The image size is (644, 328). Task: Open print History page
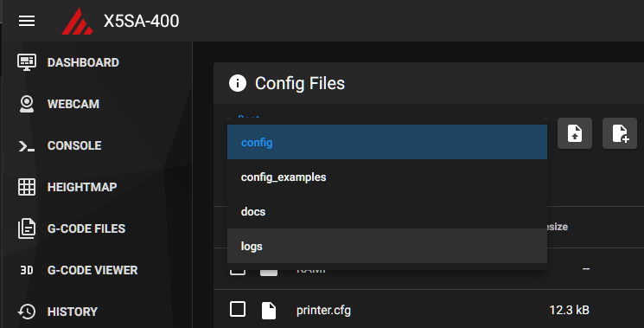pyautogui.click(x=57, y=312)
